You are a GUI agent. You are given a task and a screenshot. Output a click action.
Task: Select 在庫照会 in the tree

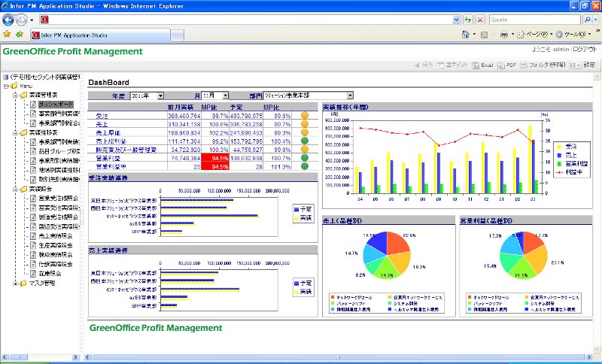tap(50, 274)
